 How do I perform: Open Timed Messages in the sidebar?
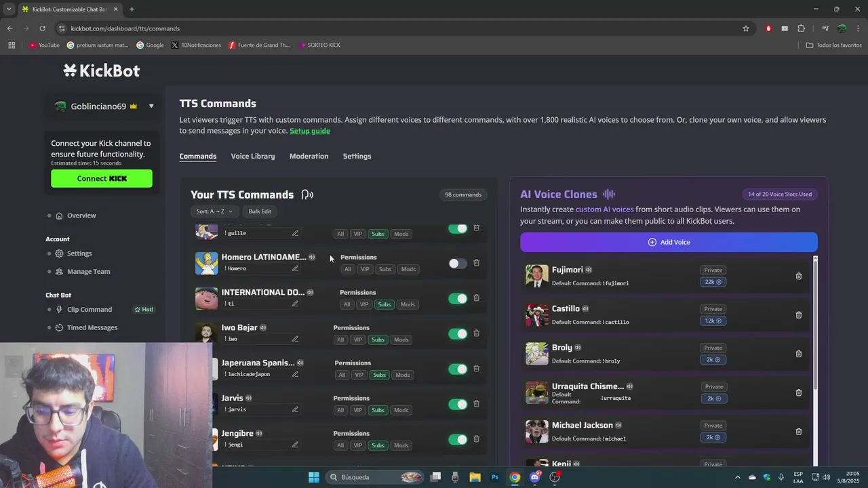pyautogui.click(x=92, y=327)
